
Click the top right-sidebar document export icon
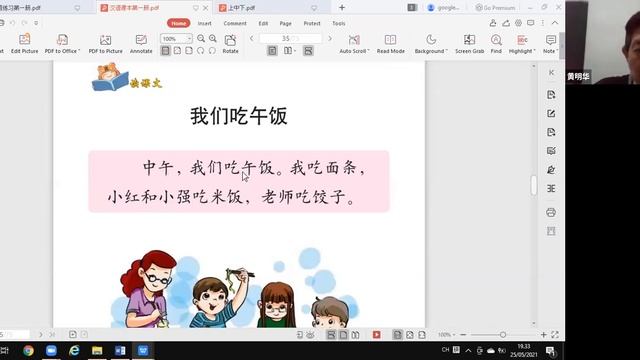coord(551,95)
